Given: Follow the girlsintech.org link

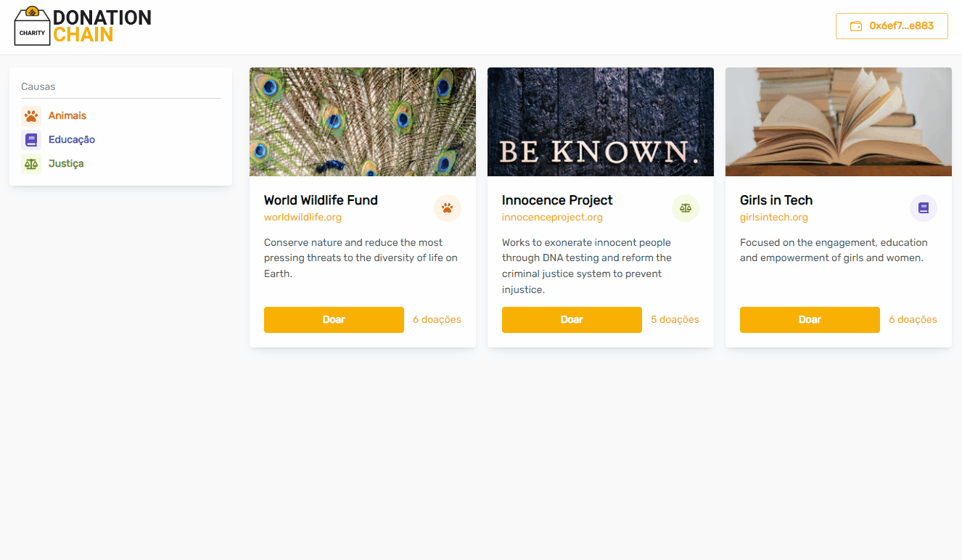Looking at the screenshot, I should 774,218.
